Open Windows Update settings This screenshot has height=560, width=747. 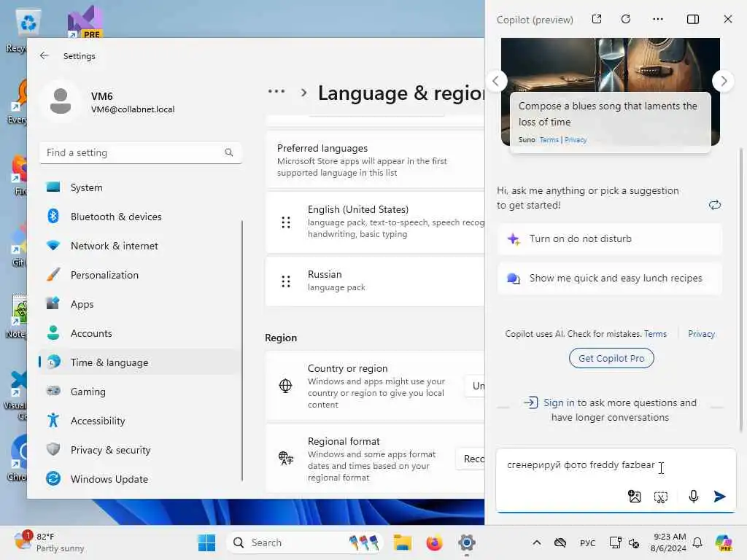click(x=140, y=479)
